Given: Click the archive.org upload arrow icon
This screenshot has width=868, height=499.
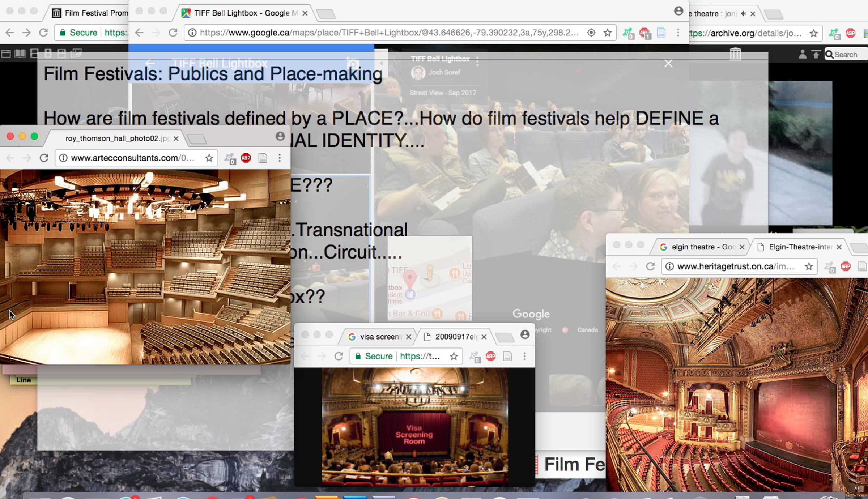Looking at the screenshot, I should pos(816,55).
